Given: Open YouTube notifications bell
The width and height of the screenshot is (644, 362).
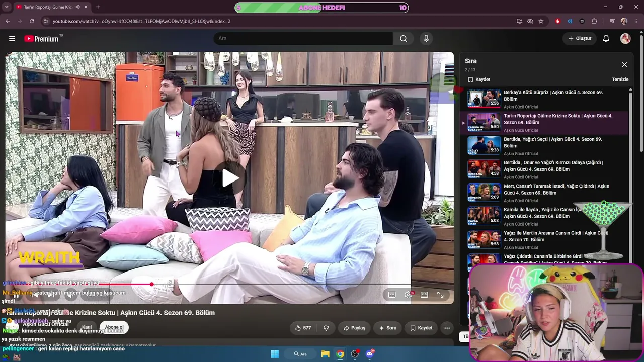Looking at the screenshot, I should point(606,39).
